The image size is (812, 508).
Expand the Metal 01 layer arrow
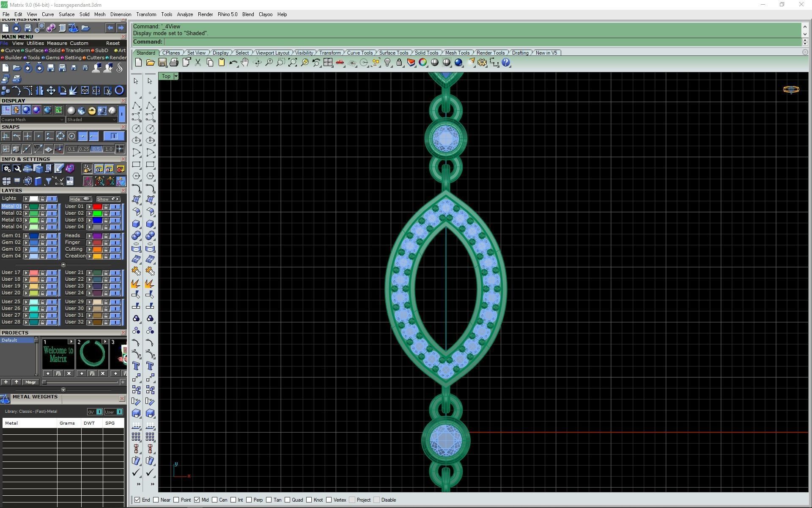click(26, 207)
